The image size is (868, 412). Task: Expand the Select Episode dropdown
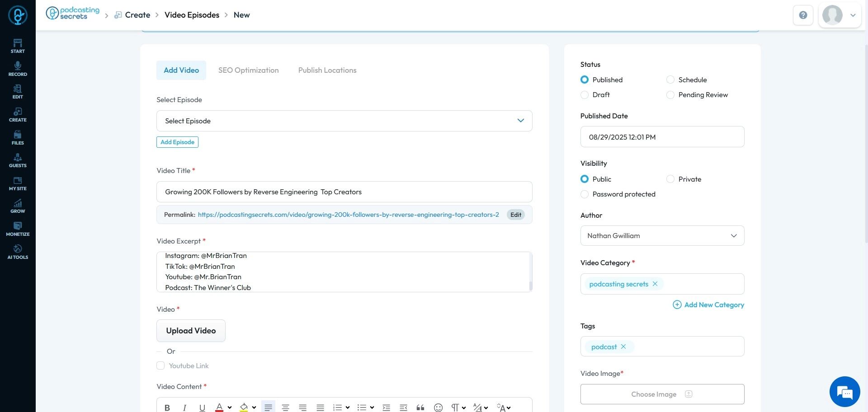[x=344, y=121]
